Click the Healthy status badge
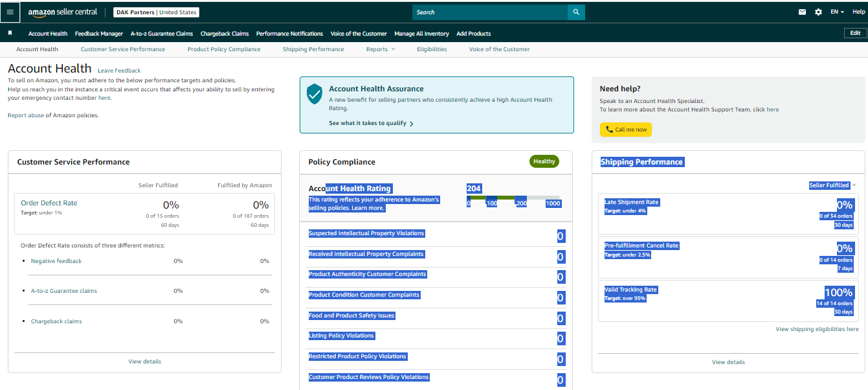The height and width of the screenshot is (390, 868). [544, 161]
